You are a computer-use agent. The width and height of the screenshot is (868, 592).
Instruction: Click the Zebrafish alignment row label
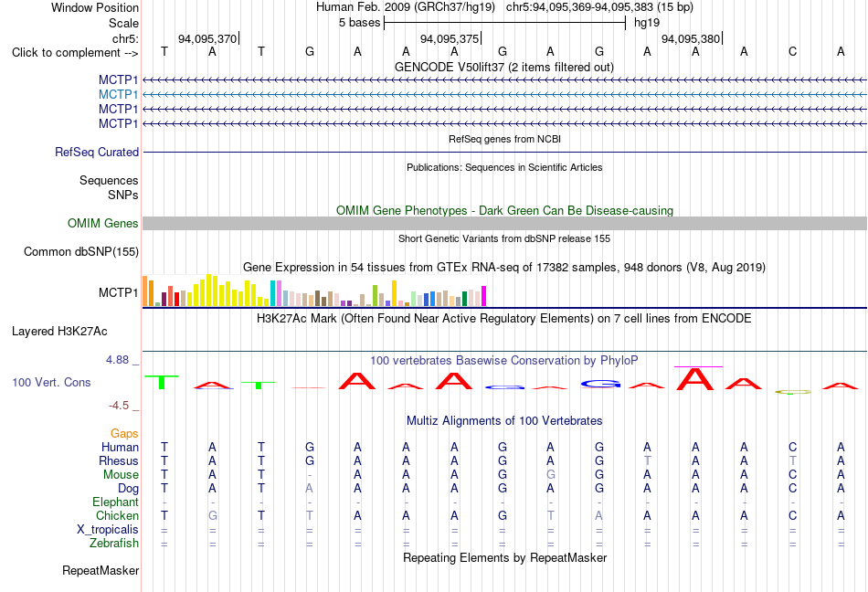click(x=114, y=544)
